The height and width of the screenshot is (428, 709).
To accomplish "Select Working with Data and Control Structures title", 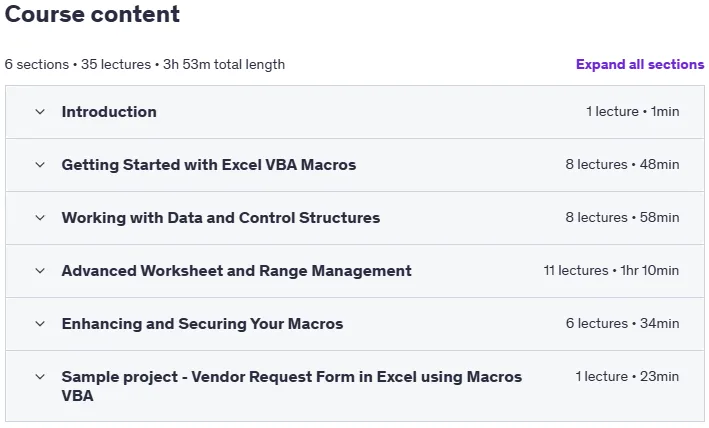I will pyautogui.click(x=221, y=218).
